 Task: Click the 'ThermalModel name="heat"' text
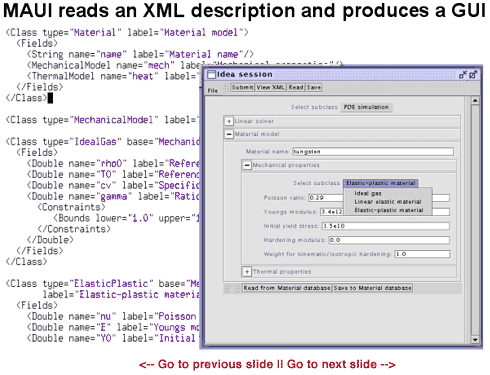95,76
